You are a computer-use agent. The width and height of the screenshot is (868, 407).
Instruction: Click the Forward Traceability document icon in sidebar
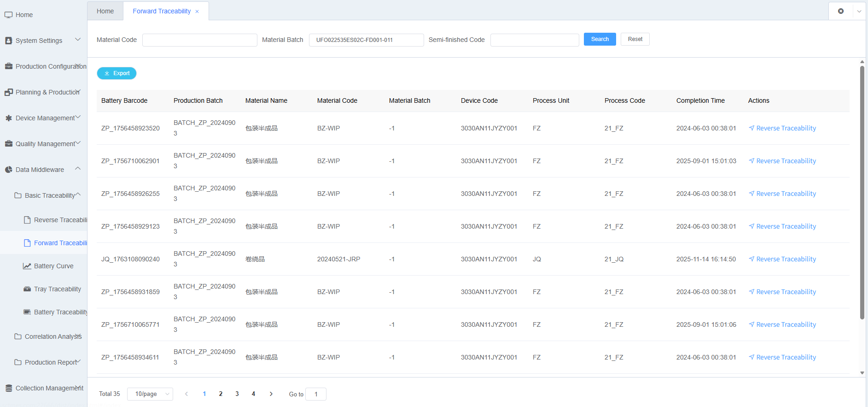click(x=27, y=243)
